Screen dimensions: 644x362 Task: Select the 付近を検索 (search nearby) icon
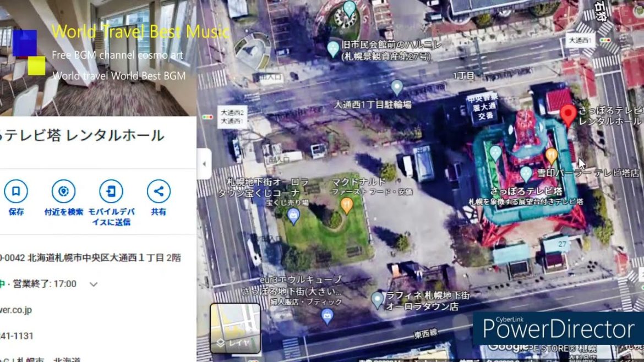63,191
